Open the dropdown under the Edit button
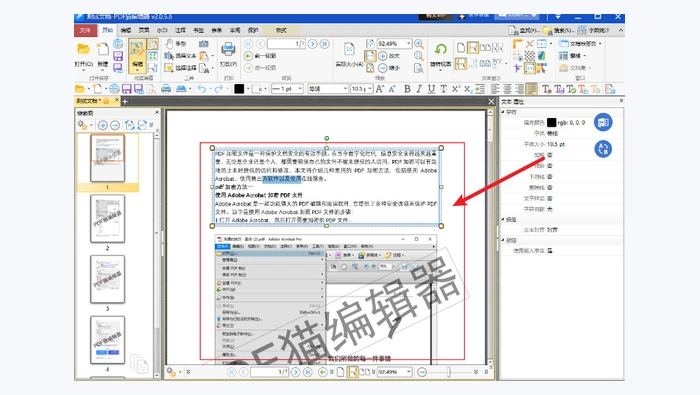The height and width of the screenshot is (395, 700). pyautogui.click(x=137, y=71)
